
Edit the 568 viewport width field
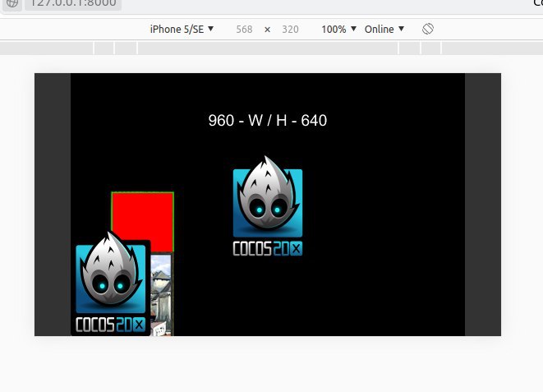pyautogui.click(x=244, y=30)
